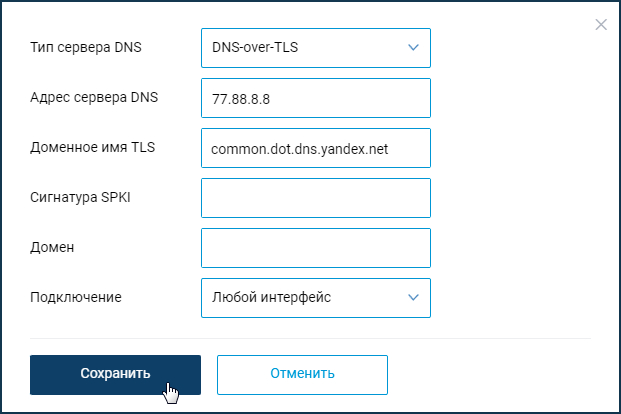Place cursor in the 77.88.8.8 text
Viewport: 621px width, 414px height.
coord(241,99)
